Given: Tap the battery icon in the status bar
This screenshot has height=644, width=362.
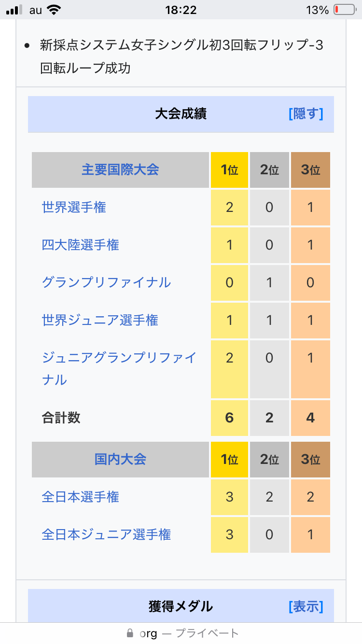Looking at the screenshot, I should (344, 10).
